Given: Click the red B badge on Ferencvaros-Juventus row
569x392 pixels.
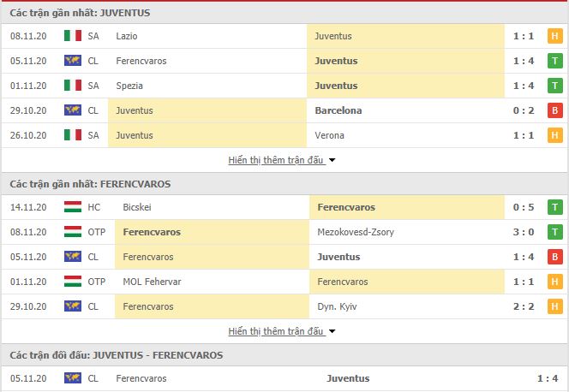Looking at the screenshot, I should (554, 257).
